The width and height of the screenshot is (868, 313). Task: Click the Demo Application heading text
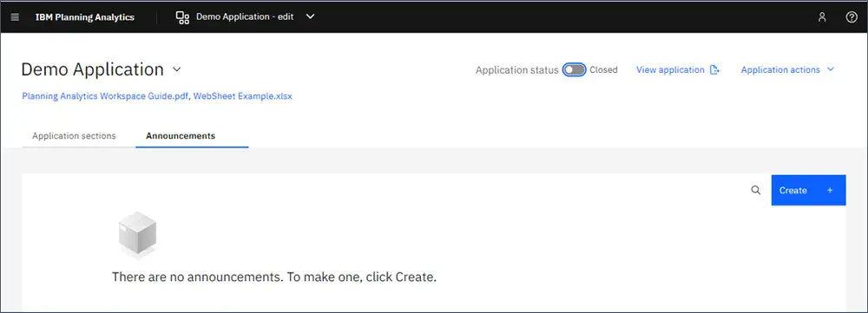(93, 69)
